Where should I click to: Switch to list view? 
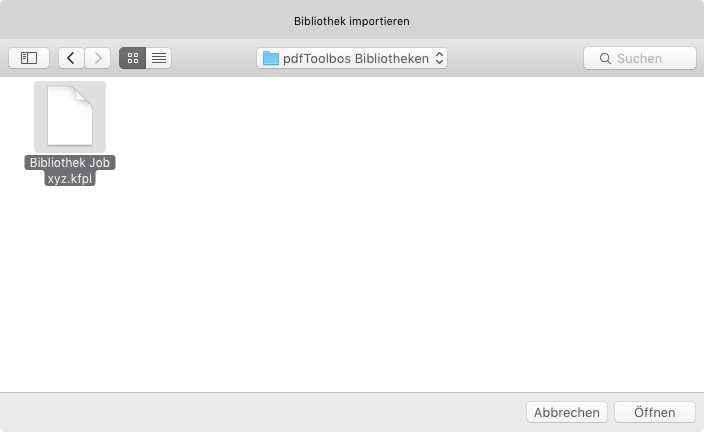point(158,58)
